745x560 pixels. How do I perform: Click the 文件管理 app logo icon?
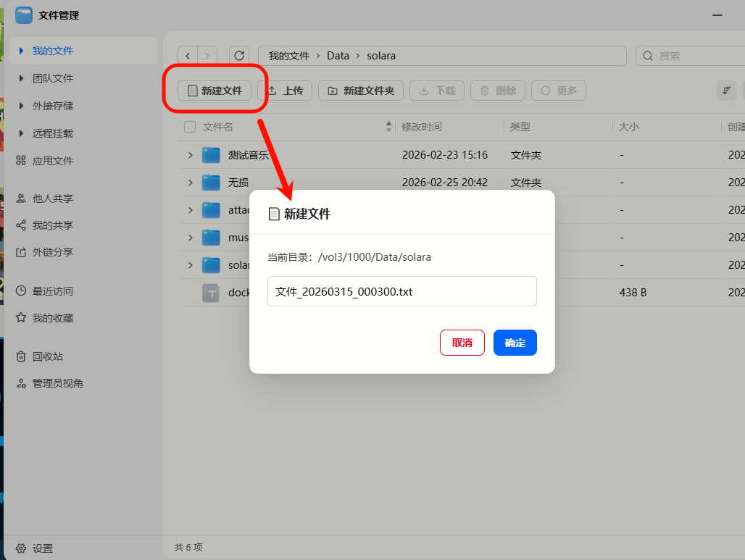tap(24, 15)
